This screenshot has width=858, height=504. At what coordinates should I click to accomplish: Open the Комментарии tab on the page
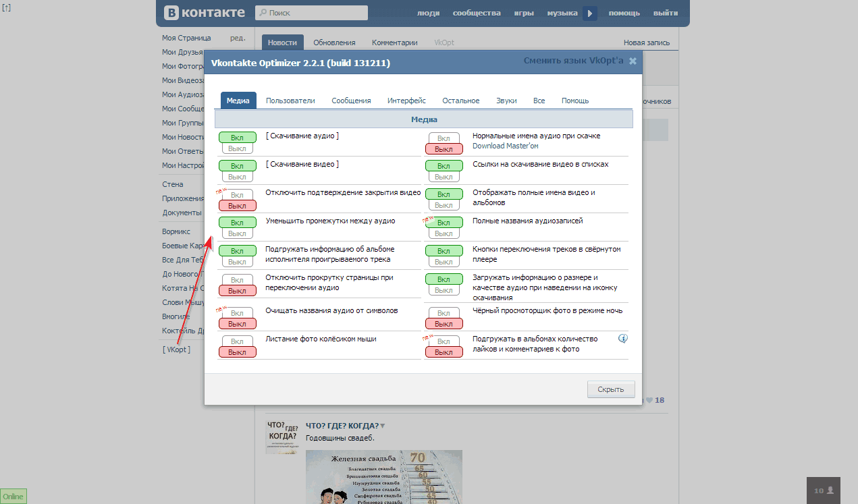(x=395, y=43)
